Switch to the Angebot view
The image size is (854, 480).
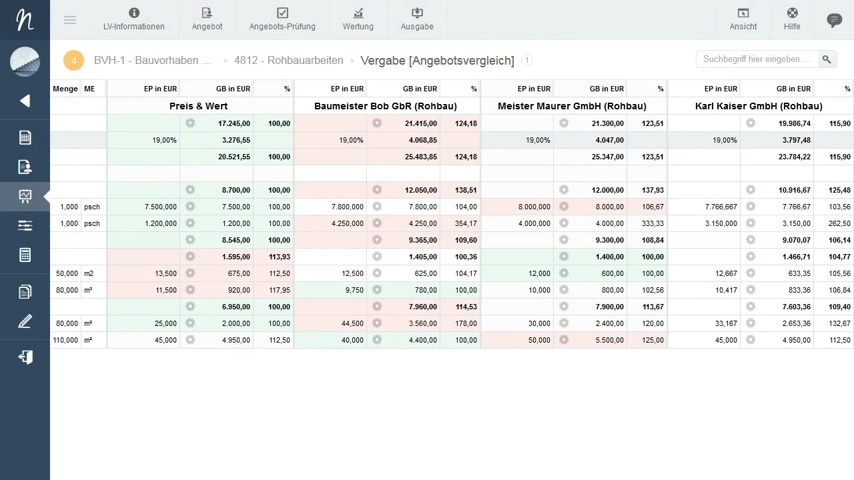click(x=207, y=19)
